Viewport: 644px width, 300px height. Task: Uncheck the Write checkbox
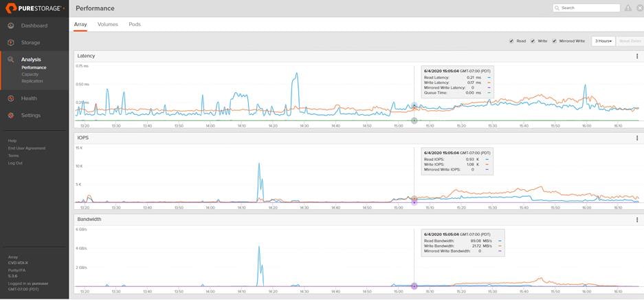pyautogui.click(x=533, y=41)
